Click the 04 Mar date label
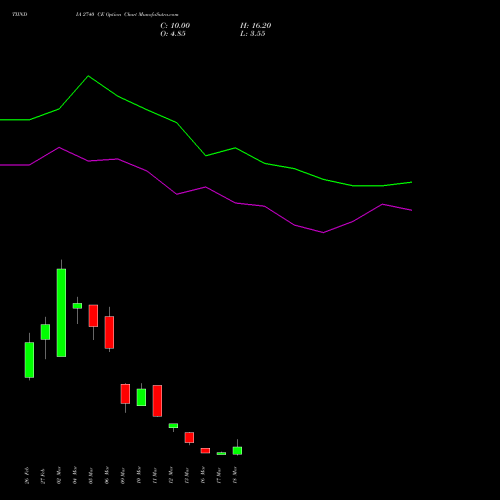Viewport: 500px width, 500px height. pyautogui.click(x=75, y=476)
